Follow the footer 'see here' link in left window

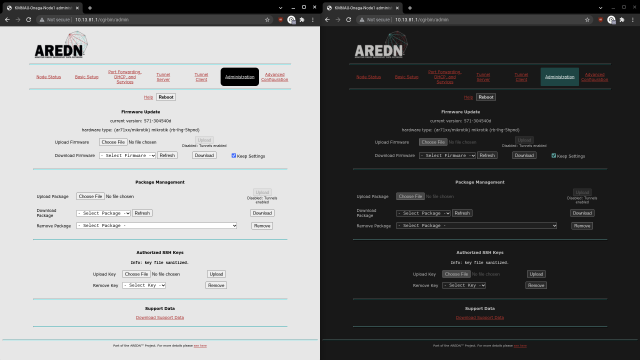click(200, 346)
